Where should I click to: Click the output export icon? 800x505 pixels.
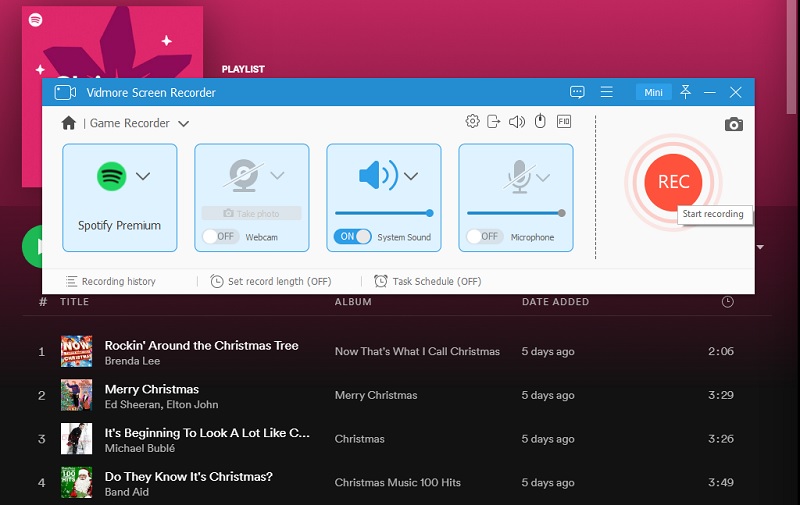(494, 121)
